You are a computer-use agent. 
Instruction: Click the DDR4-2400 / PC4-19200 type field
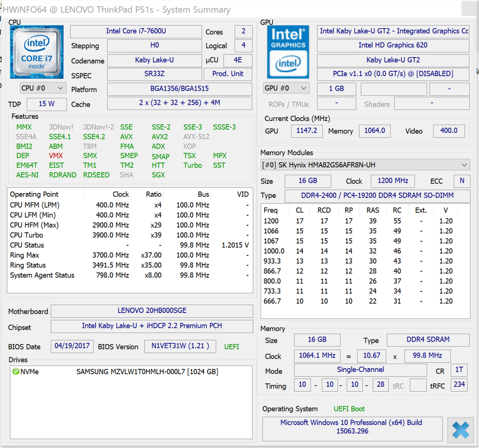coord(377,196)
